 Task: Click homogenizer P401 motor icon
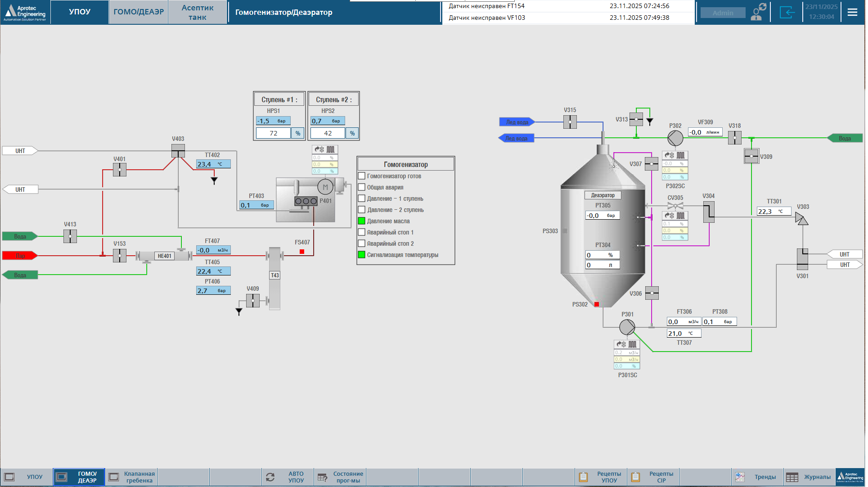[325, 187]
